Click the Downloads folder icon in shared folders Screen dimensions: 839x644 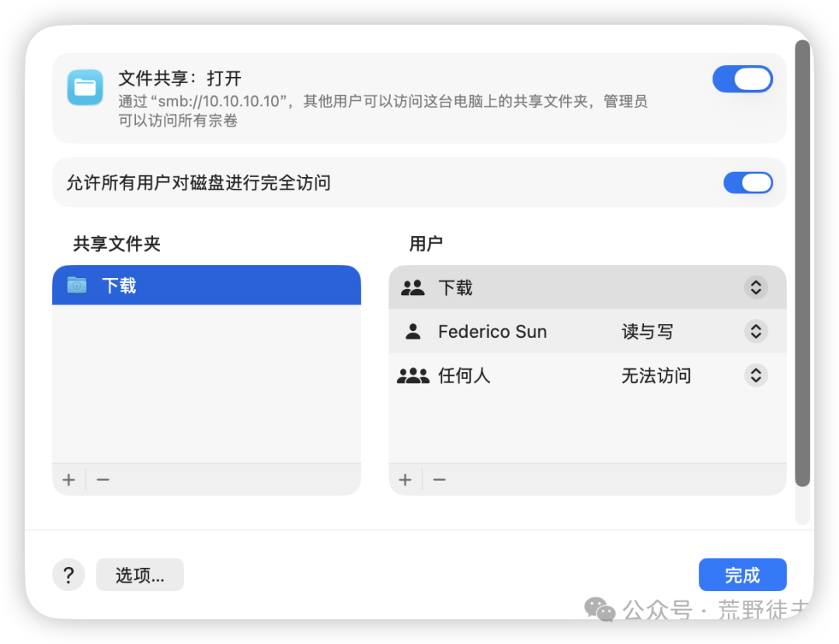click(x=77, y=285)
